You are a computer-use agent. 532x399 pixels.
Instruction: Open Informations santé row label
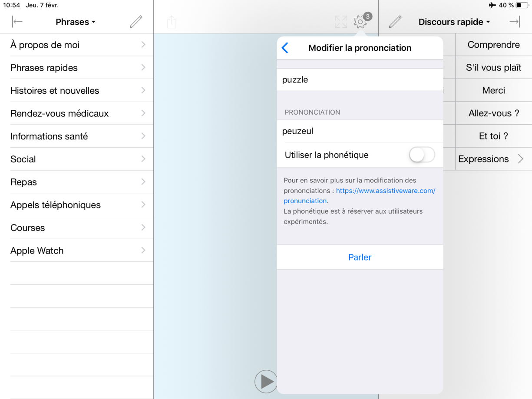(49, 136)
